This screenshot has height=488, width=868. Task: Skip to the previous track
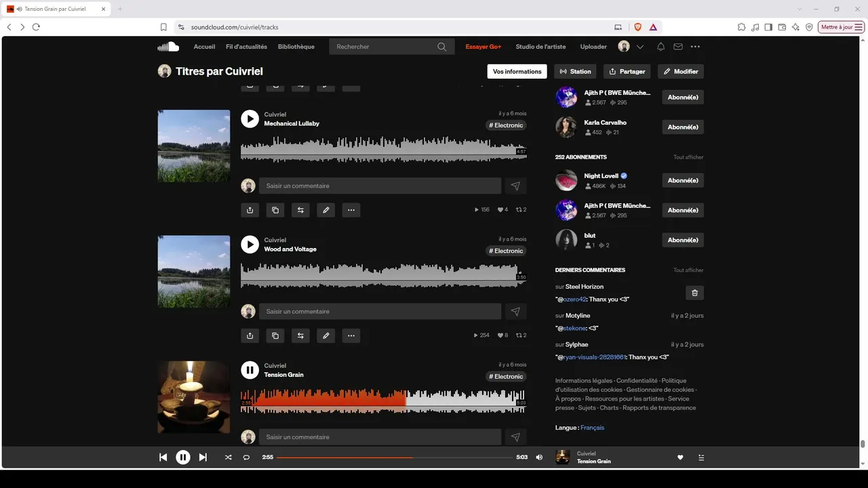pos(163,457)
